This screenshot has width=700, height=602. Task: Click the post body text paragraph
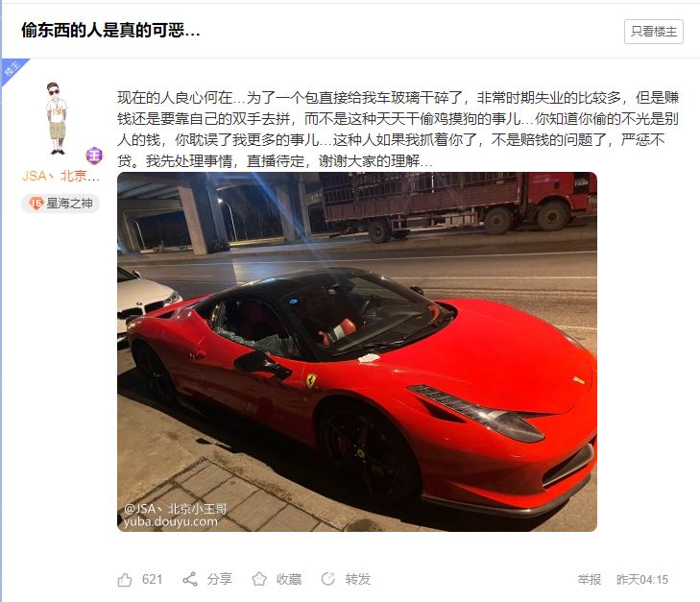coord(398,129)
